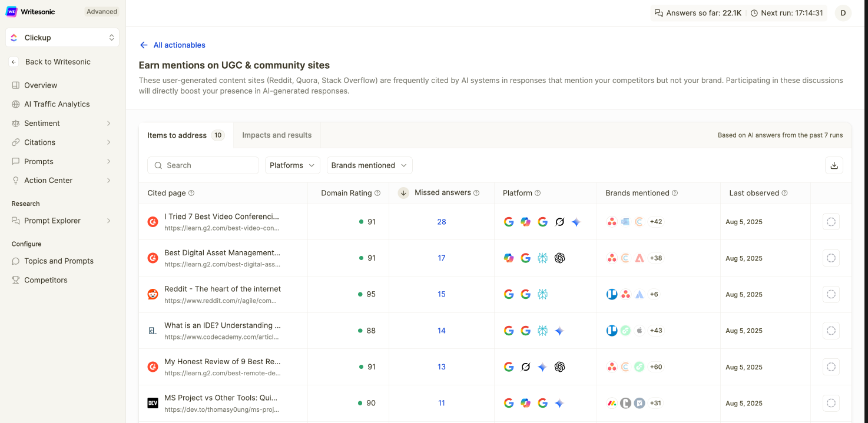Mark the Digital Asset Management row done
The height and width of the screenshot is (423, 868).
831,258
